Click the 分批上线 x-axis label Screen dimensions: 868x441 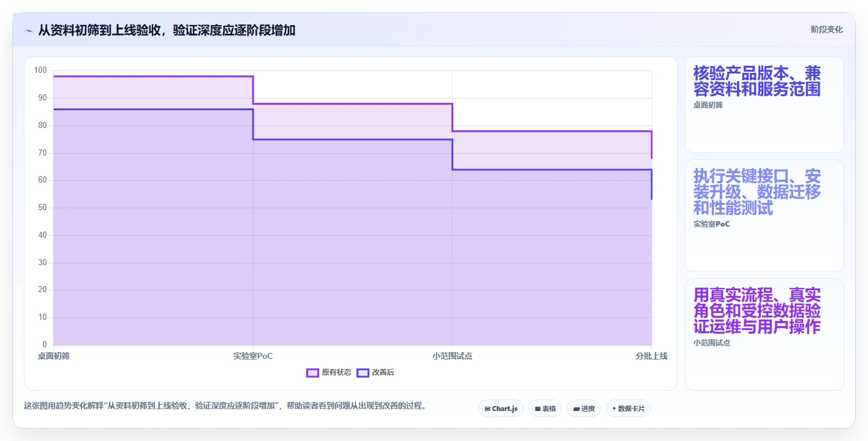coord(651,356)
